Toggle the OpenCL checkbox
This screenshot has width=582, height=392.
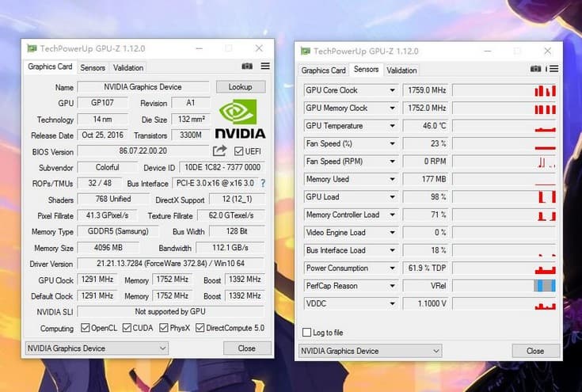(x=86, y=328)
